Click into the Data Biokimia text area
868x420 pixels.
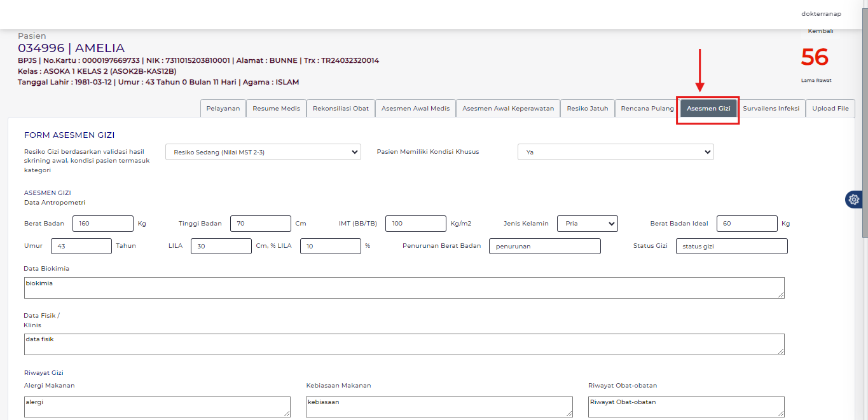[404, 288]
